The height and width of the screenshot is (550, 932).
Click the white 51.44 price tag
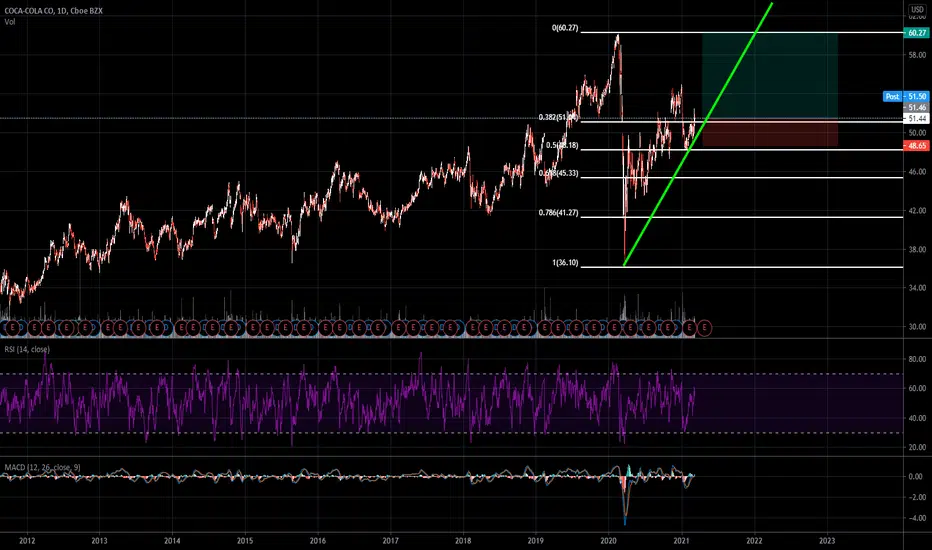coord(917,119)
